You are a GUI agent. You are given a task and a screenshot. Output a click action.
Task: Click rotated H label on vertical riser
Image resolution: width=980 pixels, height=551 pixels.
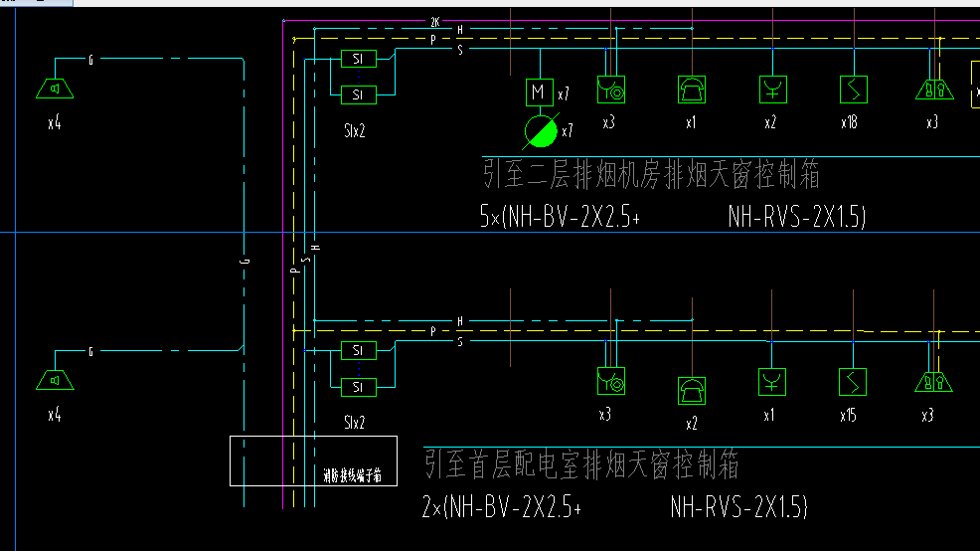click(316, 248)
